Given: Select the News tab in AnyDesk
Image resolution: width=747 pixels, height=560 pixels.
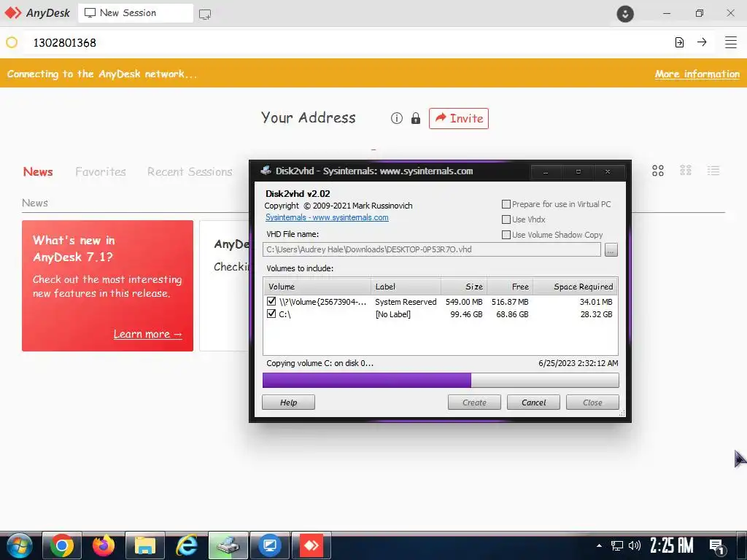Looking at the screenshot, I should click(x=38, y=172).
